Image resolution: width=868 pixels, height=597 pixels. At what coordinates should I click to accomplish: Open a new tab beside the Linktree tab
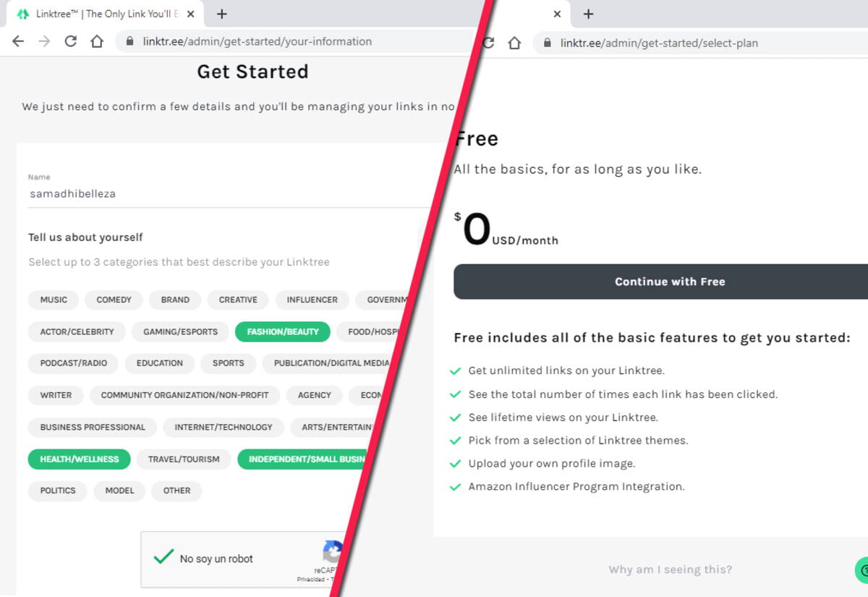click(x=222, y=14)
